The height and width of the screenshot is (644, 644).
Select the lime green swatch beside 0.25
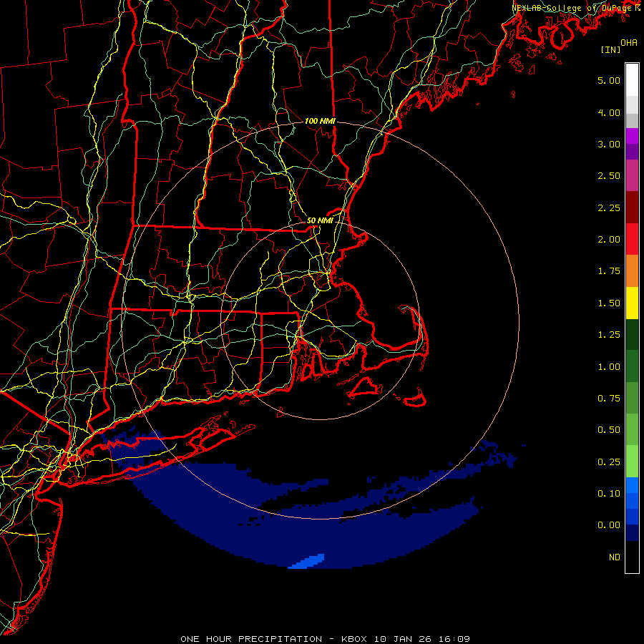(x=632, y=462)
